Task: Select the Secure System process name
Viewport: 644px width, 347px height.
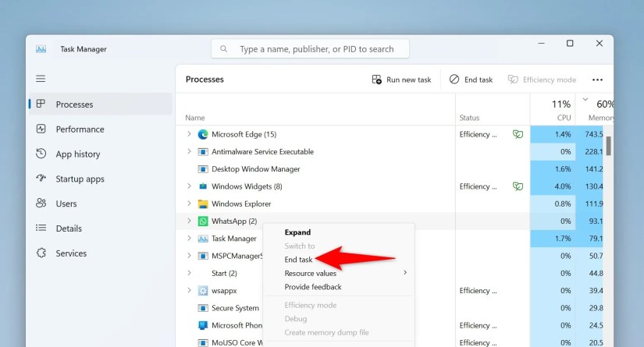Action: [x=235, y=308]
